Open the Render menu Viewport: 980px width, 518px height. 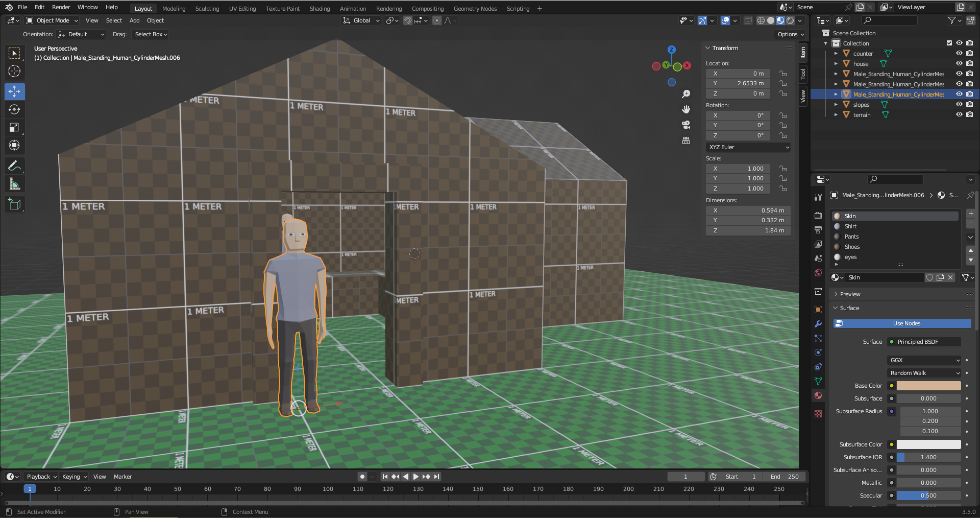click(61, 7)
